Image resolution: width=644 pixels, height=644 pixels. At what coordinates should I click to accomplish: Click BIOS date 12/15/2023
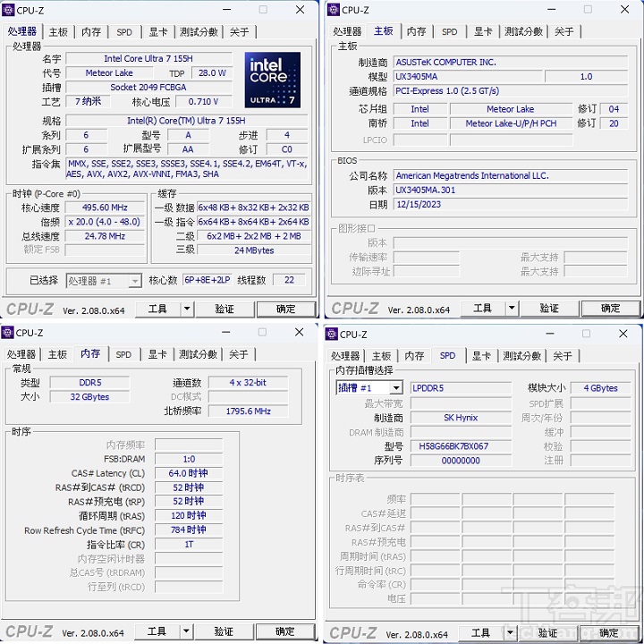[511, 204]
